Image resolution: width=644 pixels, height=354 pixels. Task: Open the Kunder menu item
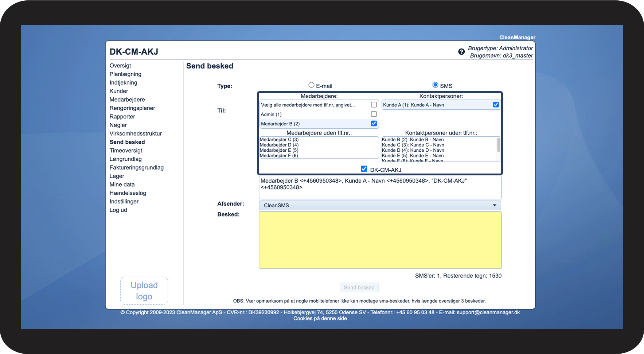click(119, 91)
